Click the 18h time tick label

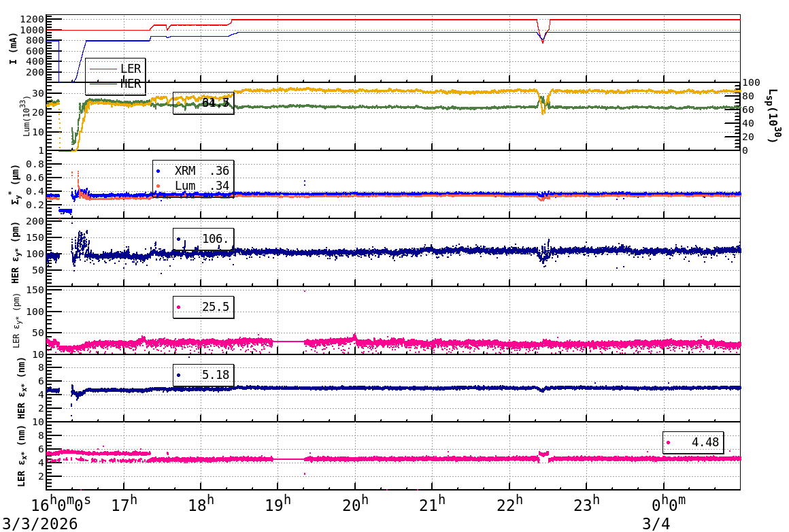tap(201, 504)
